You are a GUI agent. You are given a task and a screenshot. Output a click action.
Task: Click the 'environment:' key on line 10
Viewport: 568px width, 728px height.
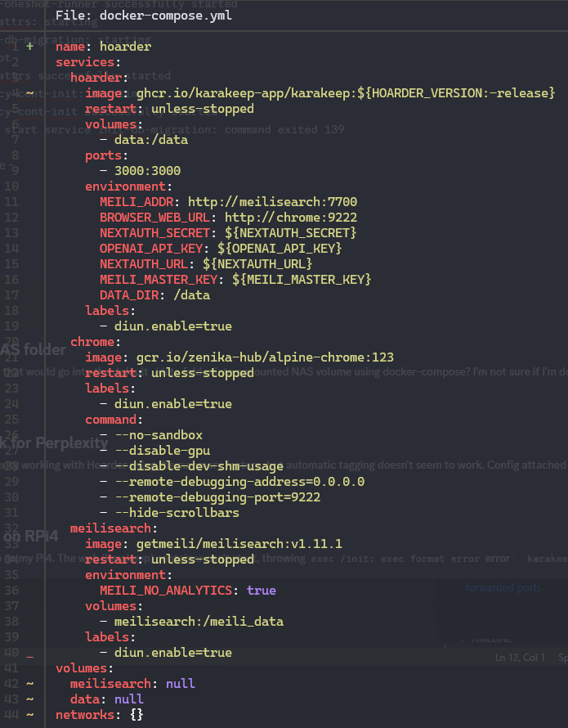(x=128, y=186)
